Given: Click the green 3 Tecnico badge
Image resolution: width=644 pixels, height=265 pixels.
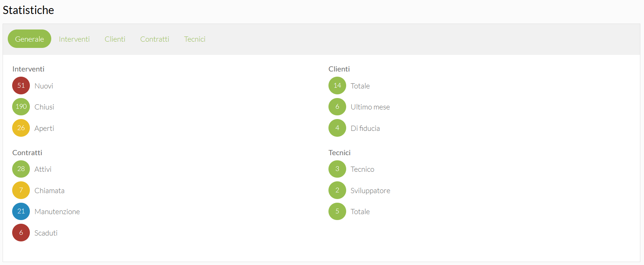Looking at the screenshot, I should coord(337,169).
